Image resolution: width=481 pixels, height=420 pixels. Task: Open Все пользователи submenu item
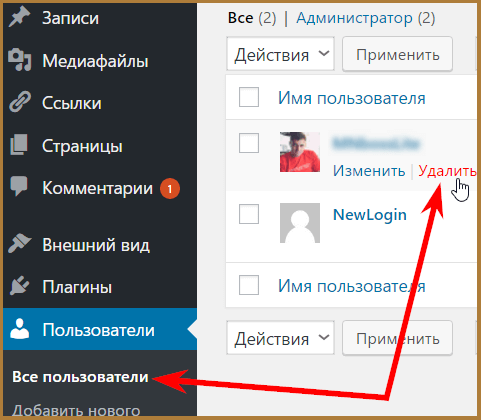coord(80,377)
